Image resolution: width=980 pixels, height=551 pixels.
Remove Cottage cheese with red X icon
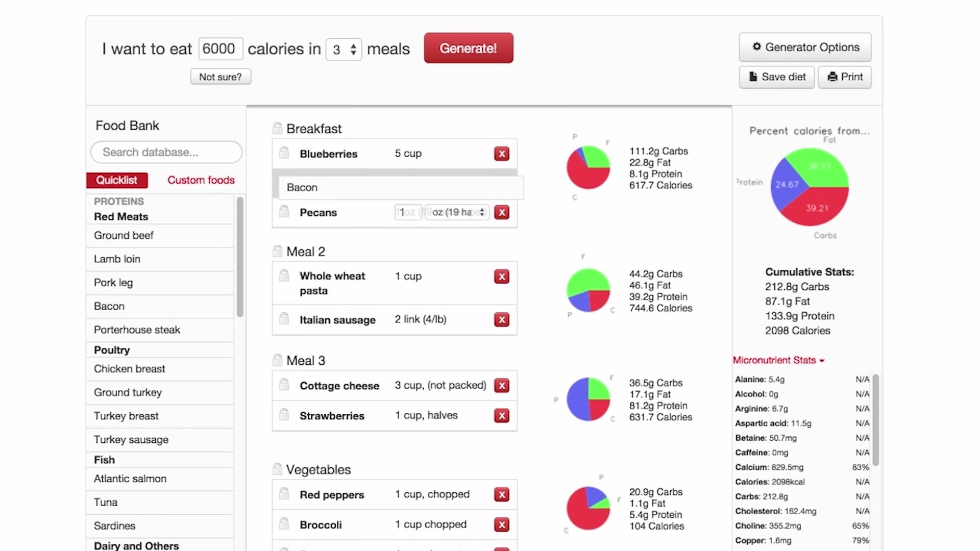(x=501, y=386)
